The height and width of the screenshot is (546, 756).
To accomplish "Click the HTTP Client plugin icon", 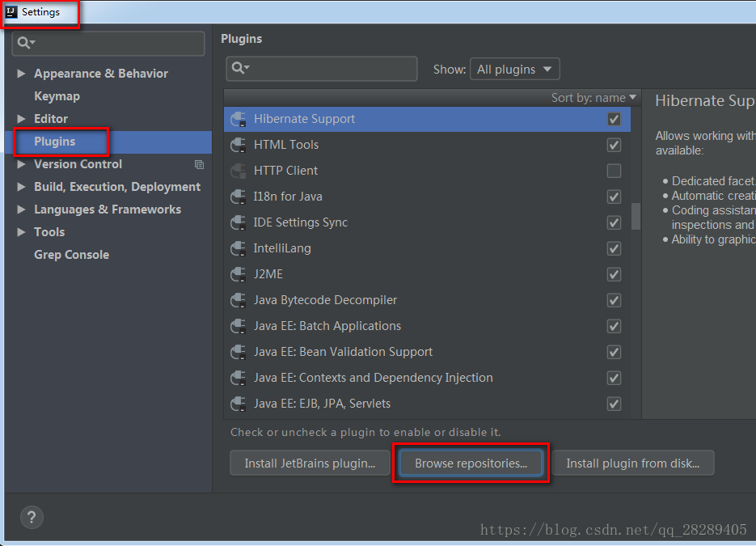I will (239, 171).
